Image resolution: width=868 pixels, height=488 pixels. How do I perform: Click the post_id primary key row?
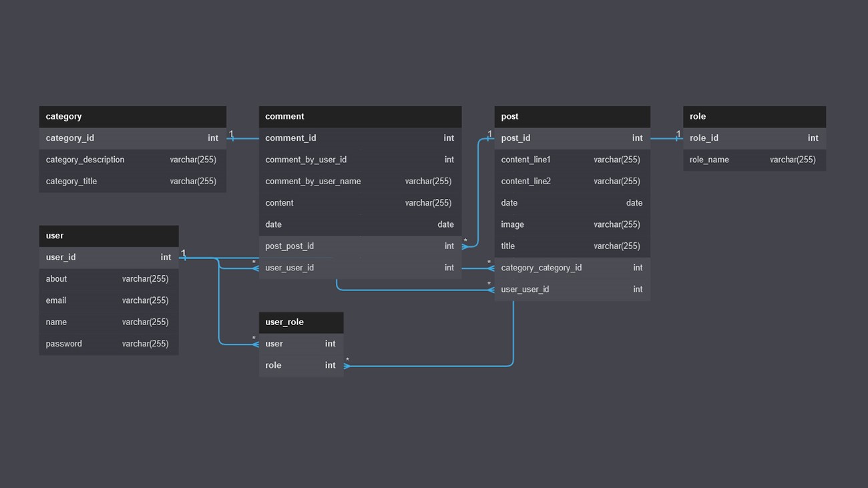[572, 138]
